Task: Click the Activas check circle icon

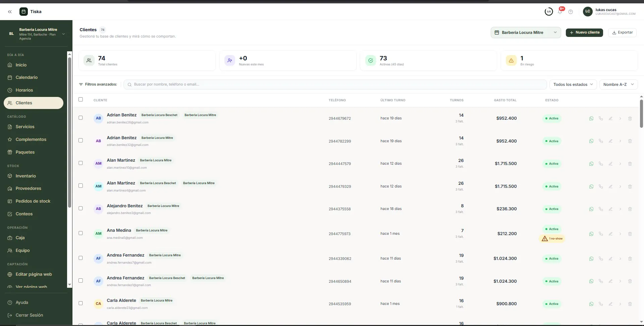Action: click(x=371, y=60)
